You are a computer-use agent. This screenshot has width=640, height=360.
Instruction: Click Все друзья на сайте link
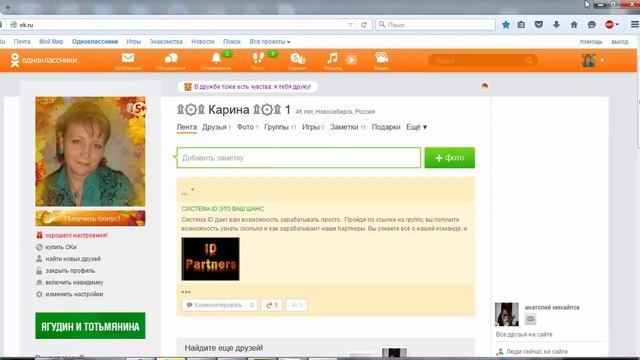(524, 334)
